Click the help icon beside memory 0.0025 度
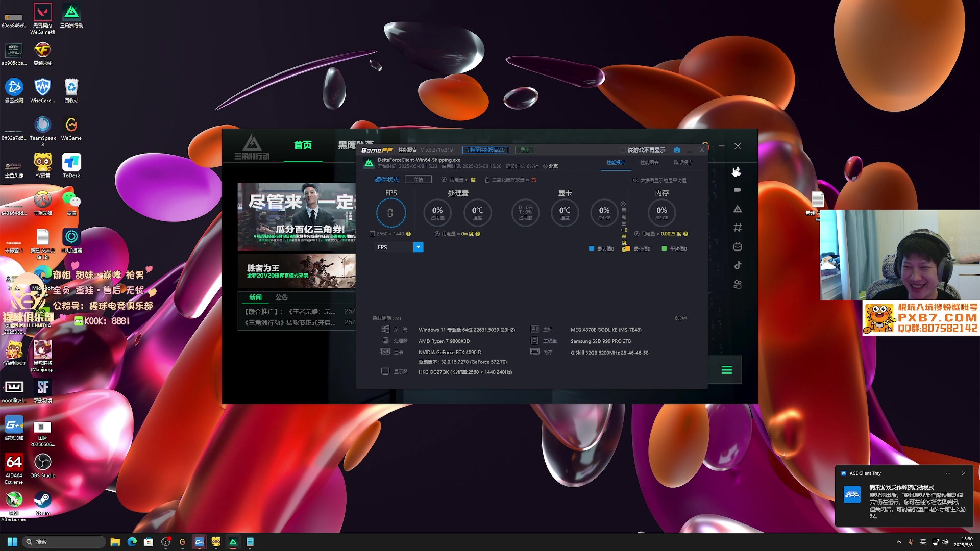 tap(685, 234)
